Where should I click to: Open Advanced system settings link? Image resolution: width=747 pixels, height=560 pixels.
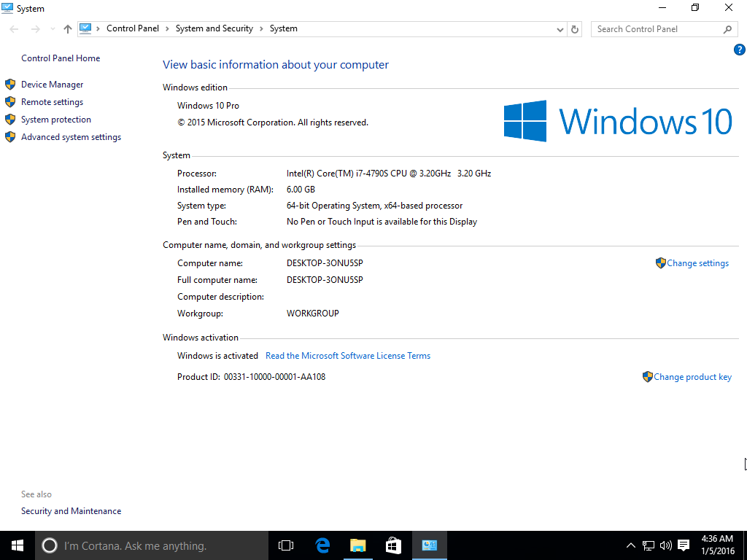click(x=71, y=137)
